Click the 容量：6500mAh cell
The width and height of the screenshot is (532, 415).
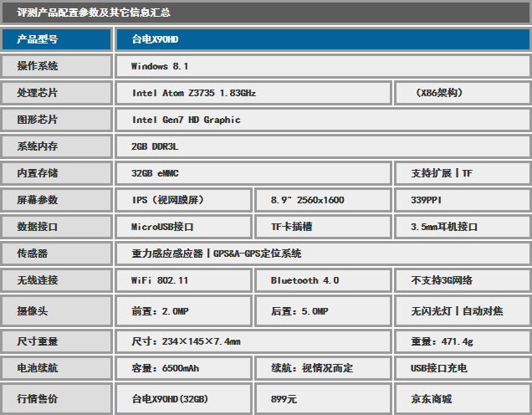coord(183,368)
